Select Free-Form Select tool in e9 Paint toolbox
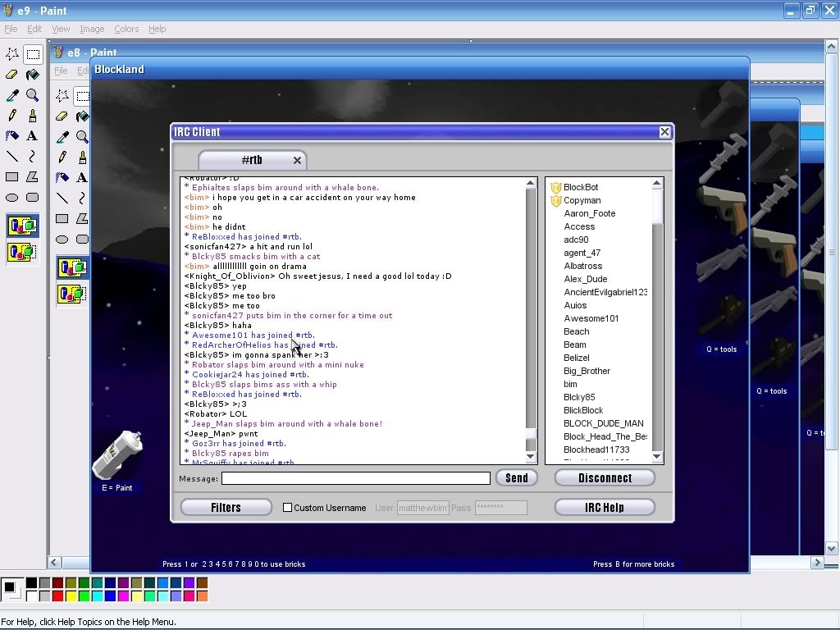Screen dimensions: 840x630 coord(11,54)
